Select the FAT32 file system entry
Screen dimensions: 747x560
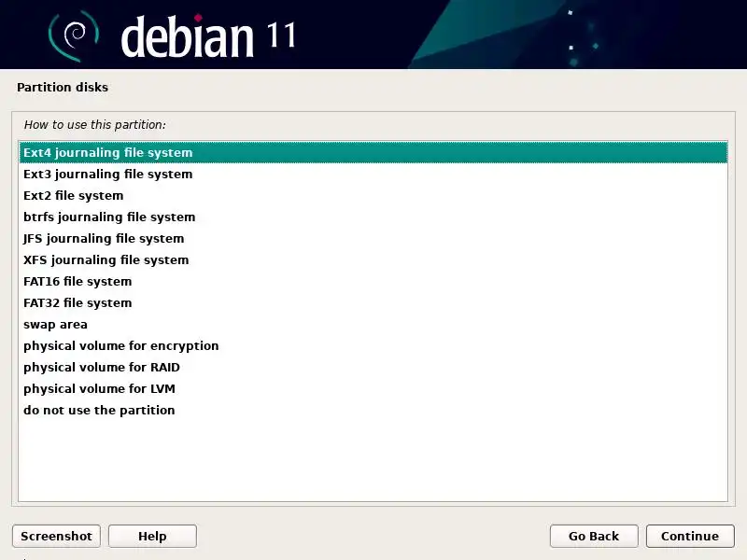(373, 302)
